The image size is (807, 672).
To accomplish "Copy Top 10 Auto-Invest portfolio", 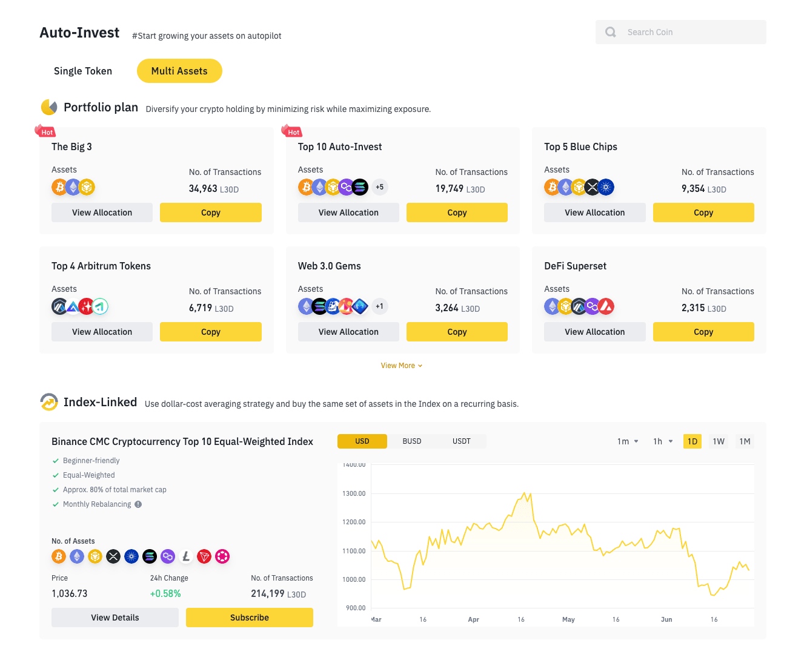I will [x=457, y=212].
